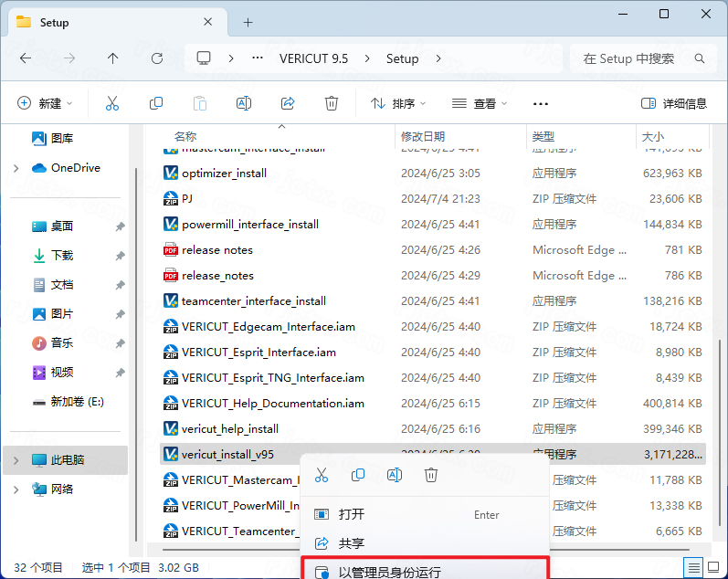Click the Rename icon in the context menu
The width and height of the screenshot is (728, 579).
pos(395,475)
